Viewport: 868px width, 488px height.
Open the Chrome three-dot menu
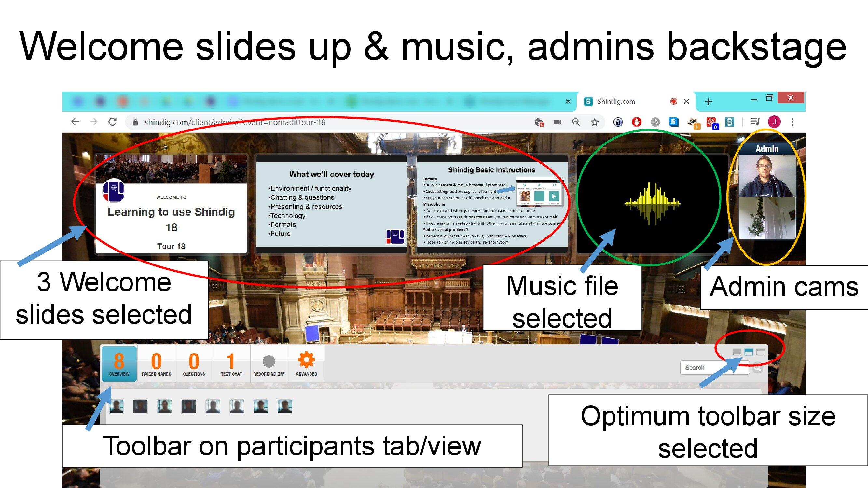(792, 122)
